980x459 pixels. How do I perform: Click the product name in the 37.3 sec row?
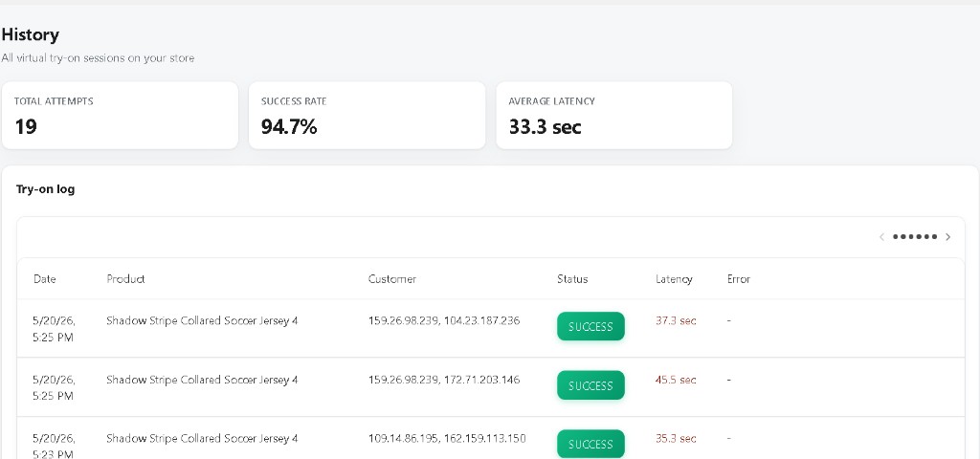click(202, 321)
